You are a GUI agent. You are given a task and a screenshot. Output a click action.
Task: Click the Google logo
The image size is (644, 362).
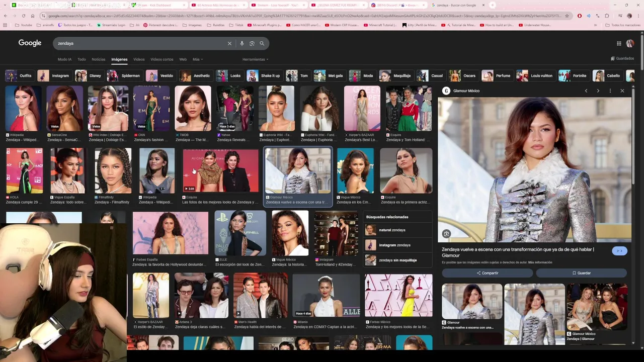coord(30,43)
